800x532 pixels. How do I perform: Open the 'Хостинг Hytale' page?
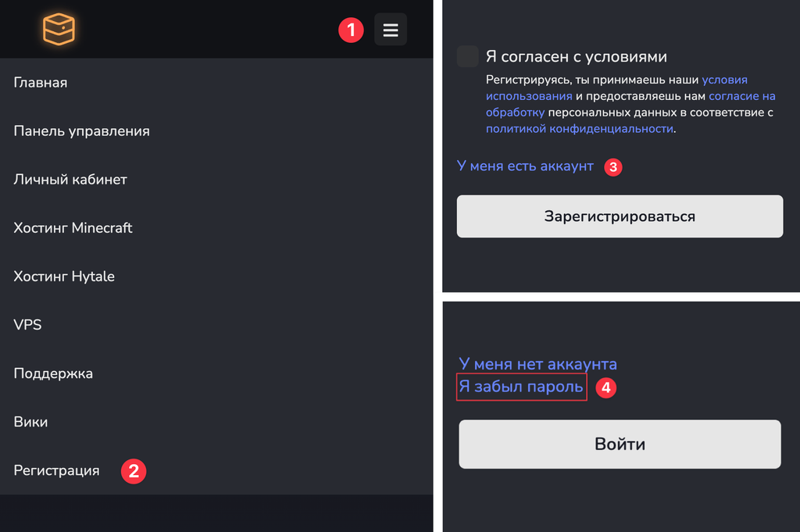(64, 276)
